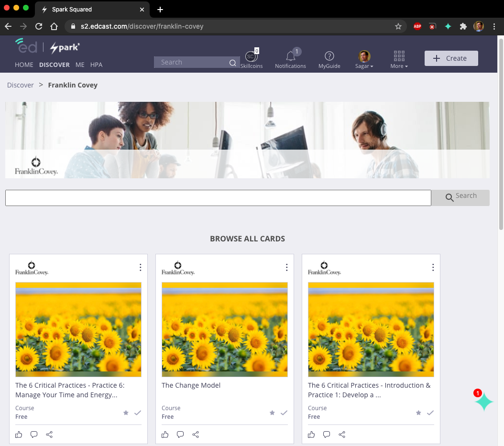This screenshot has height=446, width=504.
Task: Comment on The Change Model card
Action: pyautogui.click(x=180, y=435)
